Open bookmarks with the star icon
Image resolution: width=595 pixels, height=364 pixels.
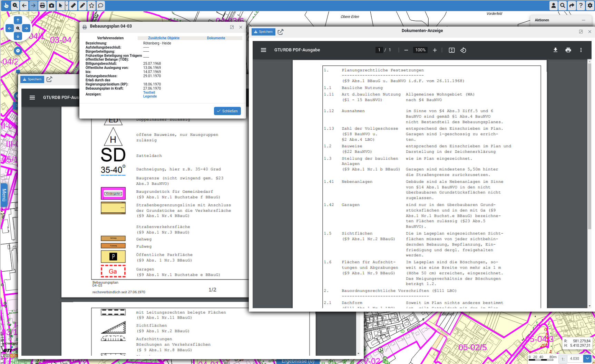click(91, 6)
